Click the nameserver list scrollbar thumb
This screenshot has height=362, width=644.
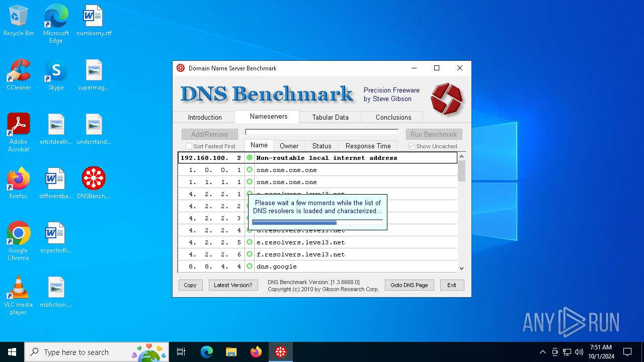tap(461, 171)
